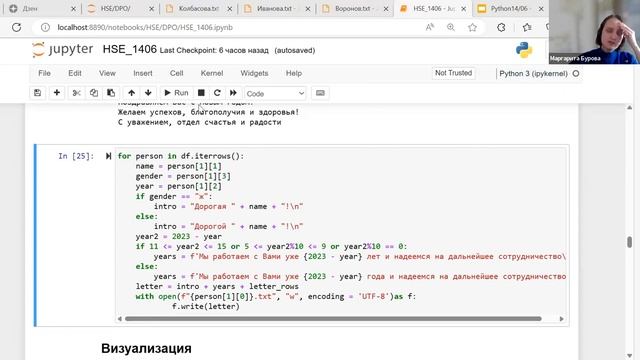Restart the kernel with the circular arrow icon

tap(217, 93)
